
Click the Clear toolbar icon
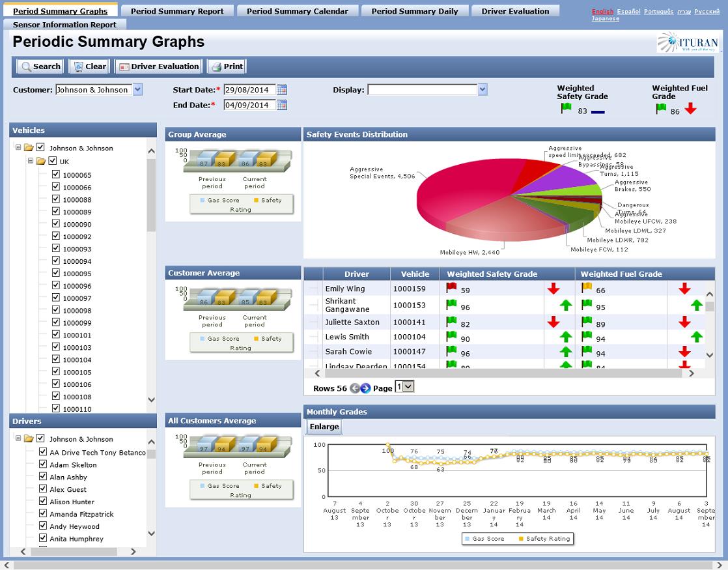(x=78, y=67)
